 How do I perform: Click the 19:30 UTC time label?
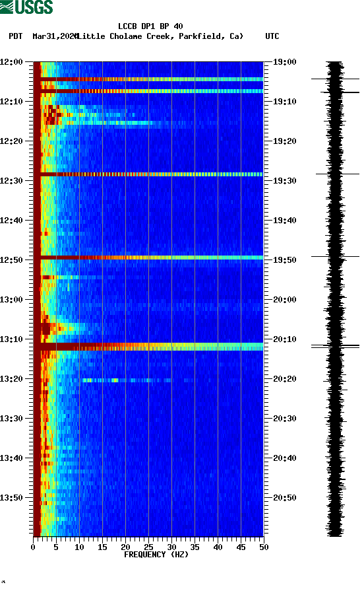[x=285, y=181]
